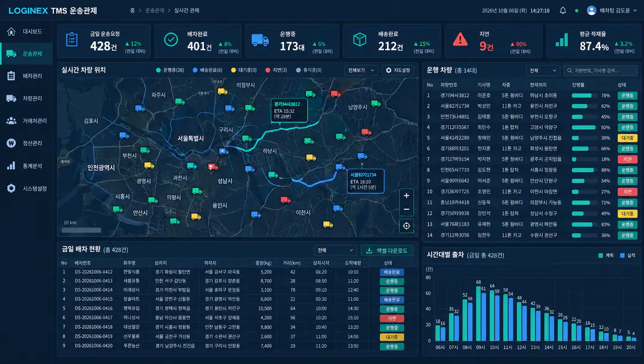The width and height of the screenshot is (644, 364).
Task: Click 배송완료 badge for DS-20261006-0412
Action: [392, 272]
